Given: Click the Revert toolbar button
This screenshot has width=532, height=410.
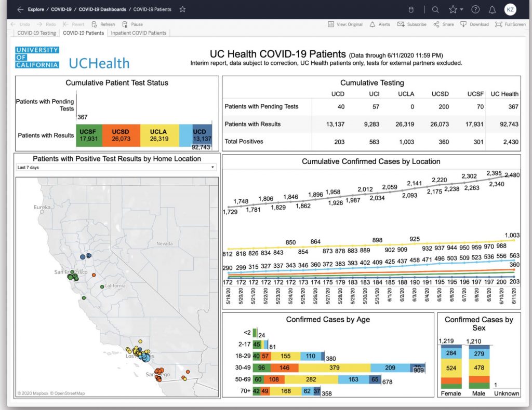Looking at the screenshot, I should pyautogui.click(x=74, y=24).
